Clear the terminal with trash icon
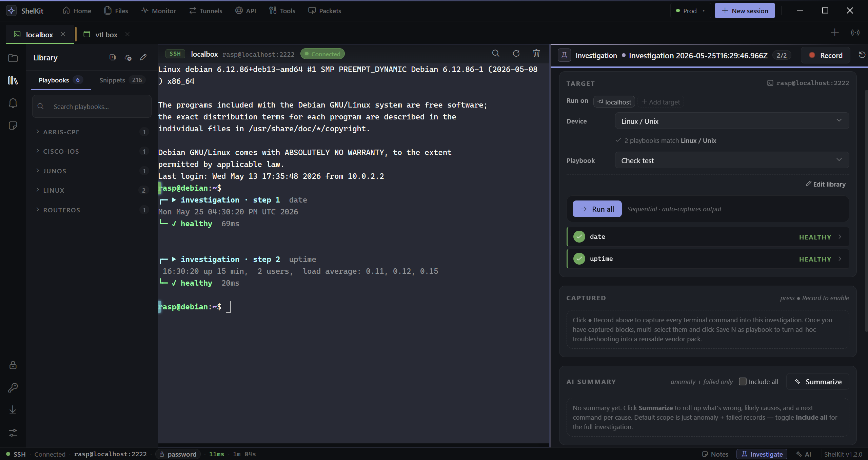Image resolution: width=868 pixels, height=460 pixels. (536, 53)
